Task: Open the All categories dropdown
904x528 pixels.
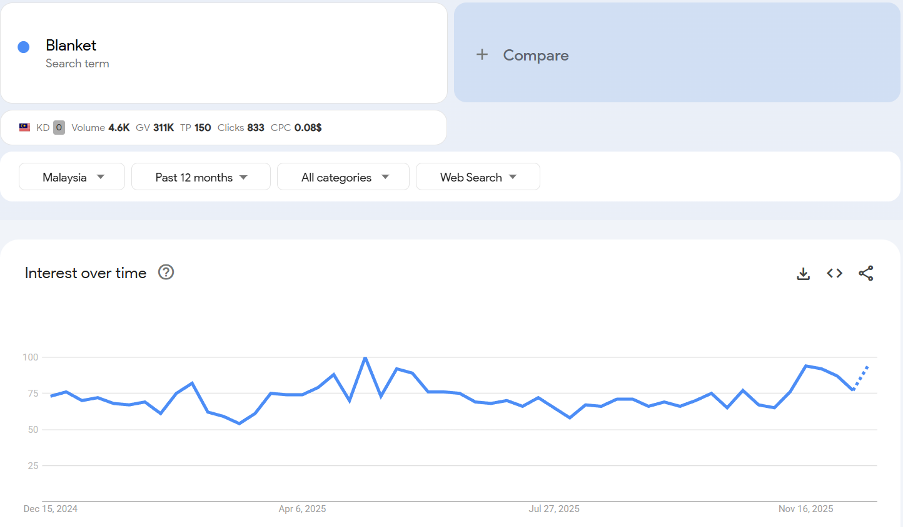Action: point(343,177)
